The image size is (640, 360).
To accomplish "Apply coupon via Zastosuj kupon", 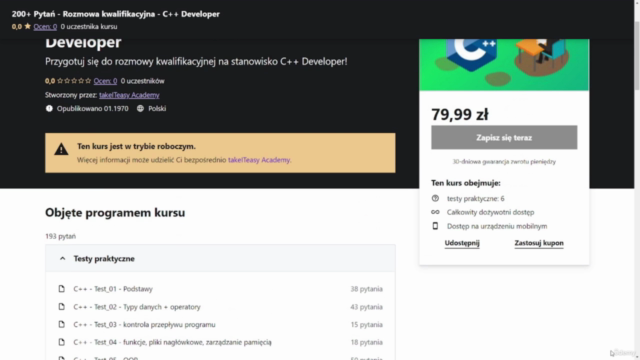I will point(539,243).
